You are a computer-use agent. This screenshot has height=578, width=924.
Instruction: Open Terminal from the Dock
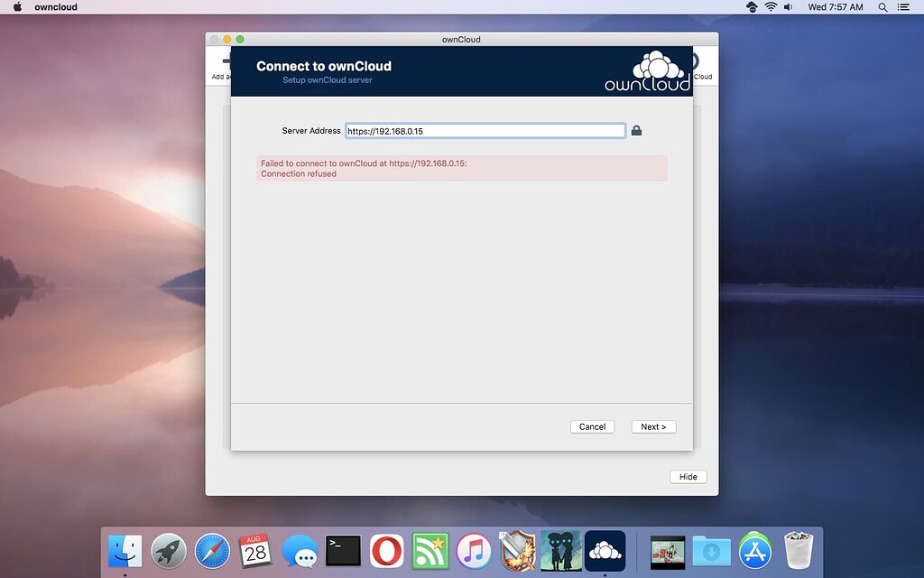pos(344,551)
